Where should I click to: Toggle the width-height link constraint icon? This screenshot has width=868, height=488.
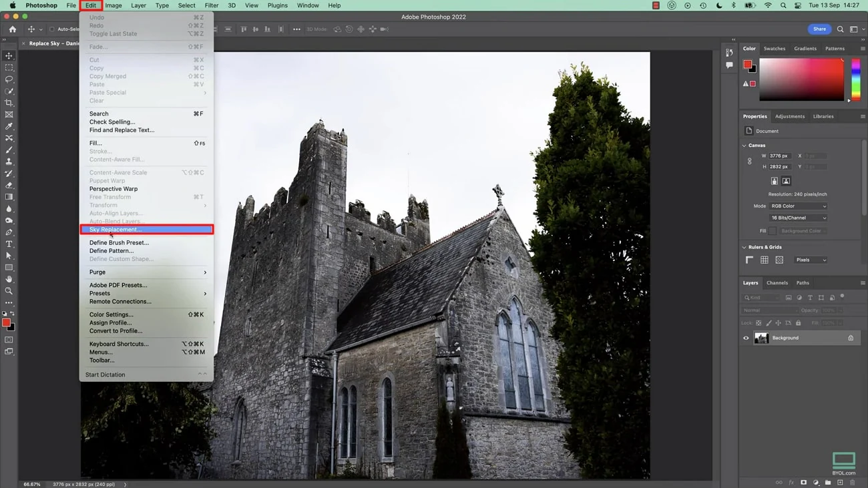[x=749, y=161]
